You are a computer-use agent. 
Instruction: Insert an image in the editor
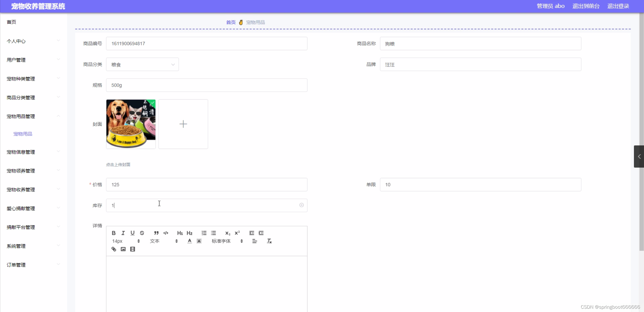123,249
